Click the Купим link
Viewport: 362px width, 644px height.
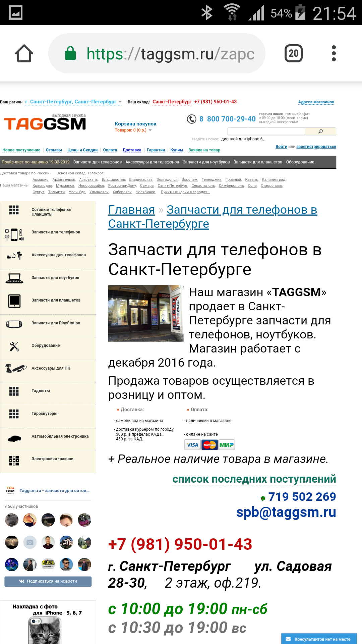point(177,150)
